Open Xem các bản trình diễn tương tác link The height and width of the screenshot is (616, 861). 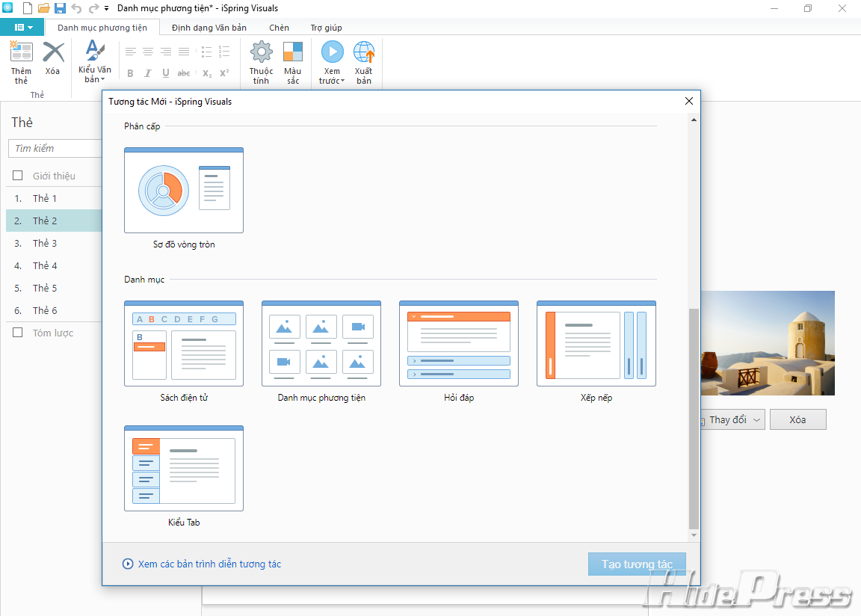[209, 564]
